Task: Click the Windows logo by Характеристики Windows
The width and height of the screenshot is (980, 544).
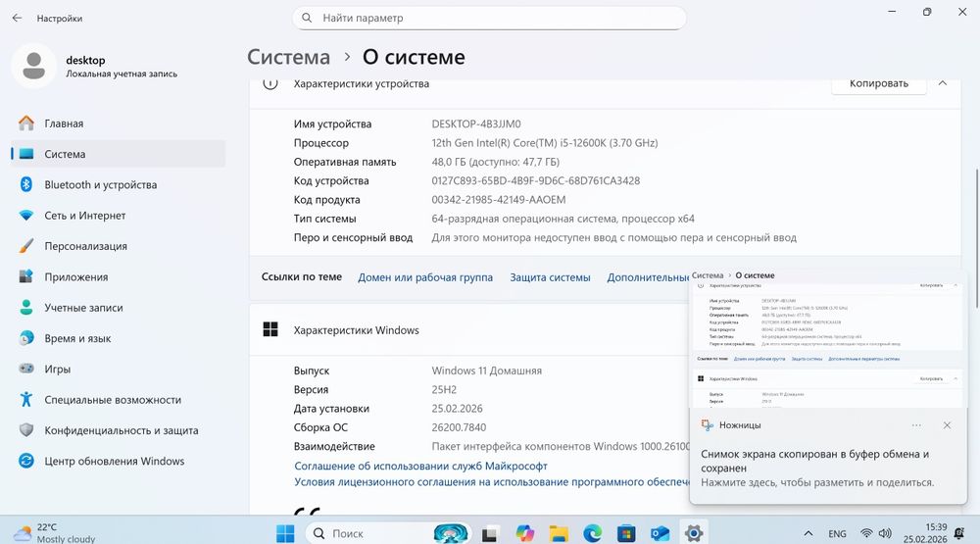Action: pyautogui.click(x=270, y=329)
